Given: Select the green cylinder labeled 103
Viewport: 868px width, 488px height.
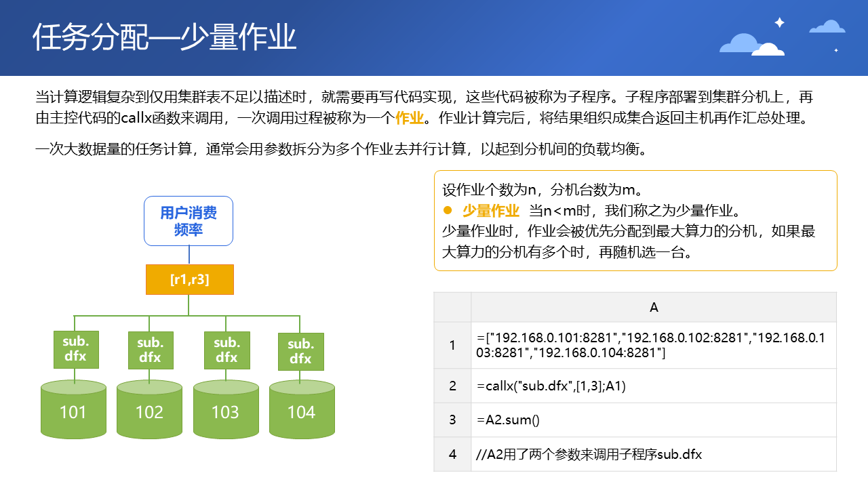Looking at the screenshot, I should 226,409.
